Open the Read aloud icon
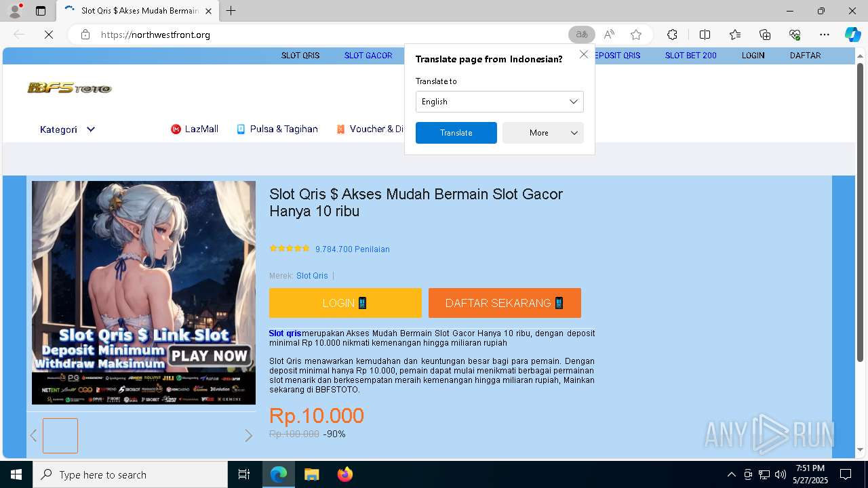The image size is (868, 488). tap(609, 35)
